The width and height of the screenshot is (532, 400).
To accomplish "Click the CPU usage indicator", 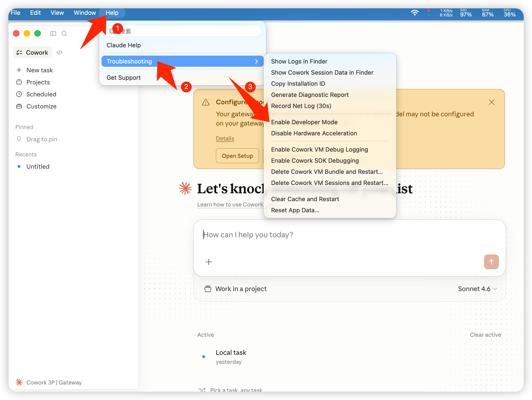I will coord(509,13).
